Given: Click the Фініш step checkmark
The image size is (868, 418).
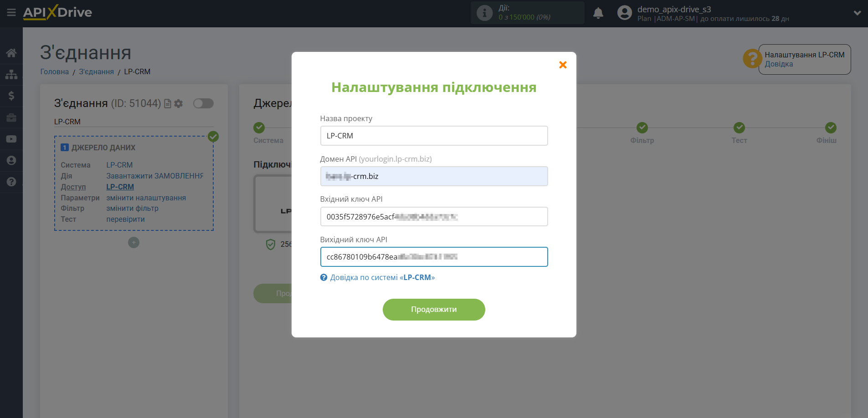Looking at the screenshot, I should coord(831,127).
